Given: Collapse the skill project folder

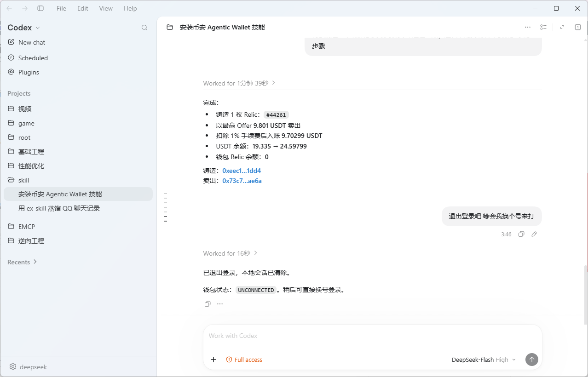Looking at the screenshot, I should pyautogui.click(x=78, y=180).
